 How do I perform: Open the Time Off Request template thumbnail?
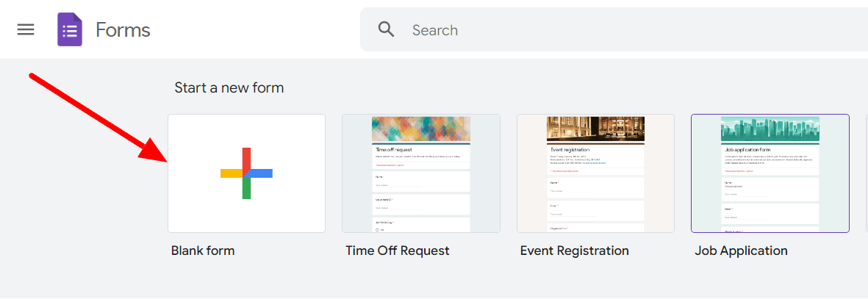(x=421, y=173)
